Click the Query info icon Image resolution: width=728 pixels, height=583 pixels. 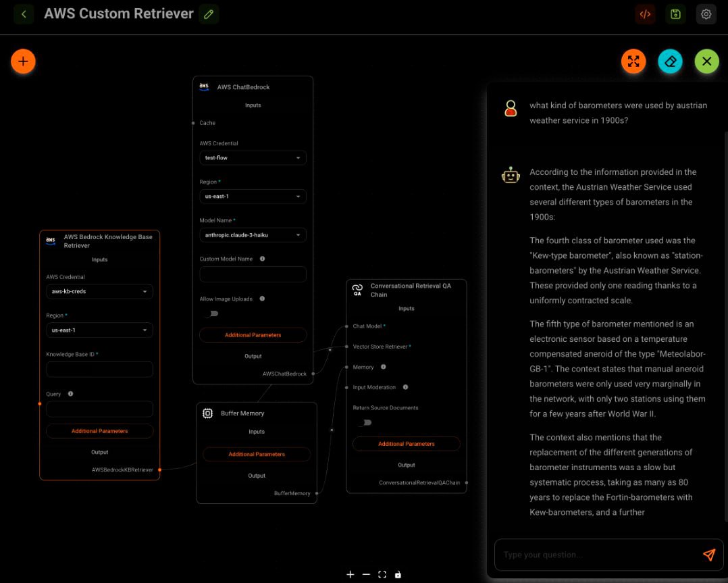pyautogui.click(x=70, y=393)
